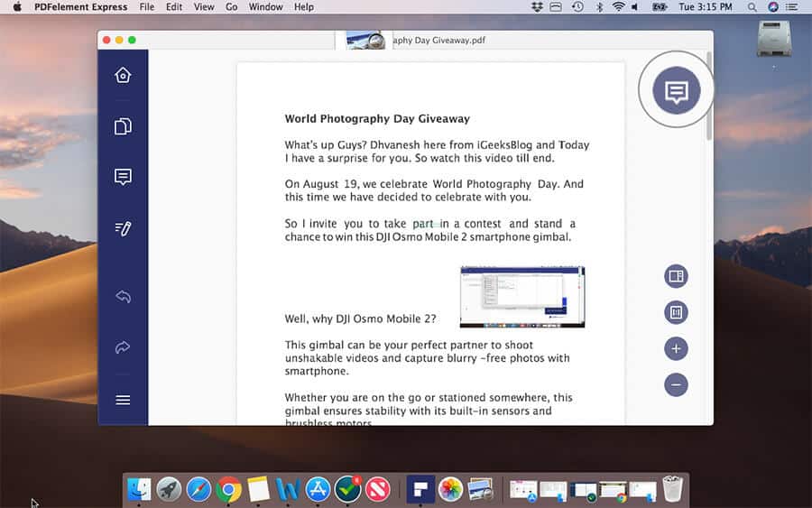This screenshot has height=508, width=812.
Task: Open the Wi-Fi status menu
Action: point(618,6)
